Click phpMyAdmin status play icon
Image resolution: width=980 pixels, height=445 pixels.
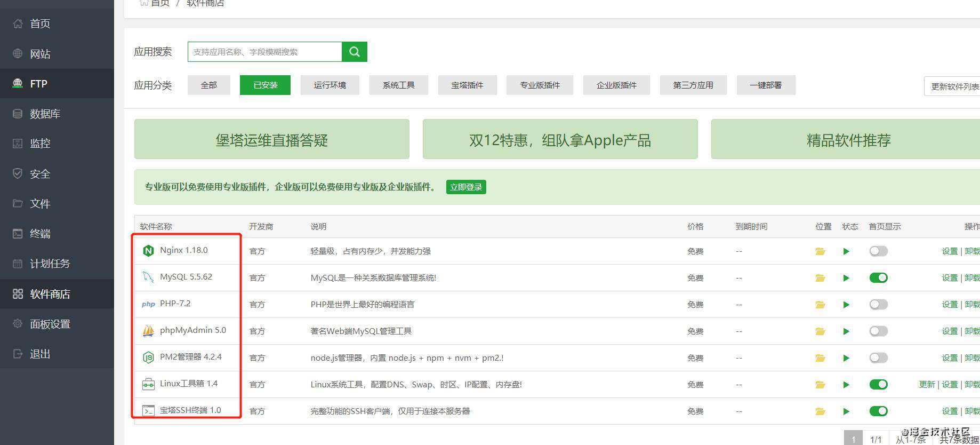pyautogui.click(x=846, y=331)
